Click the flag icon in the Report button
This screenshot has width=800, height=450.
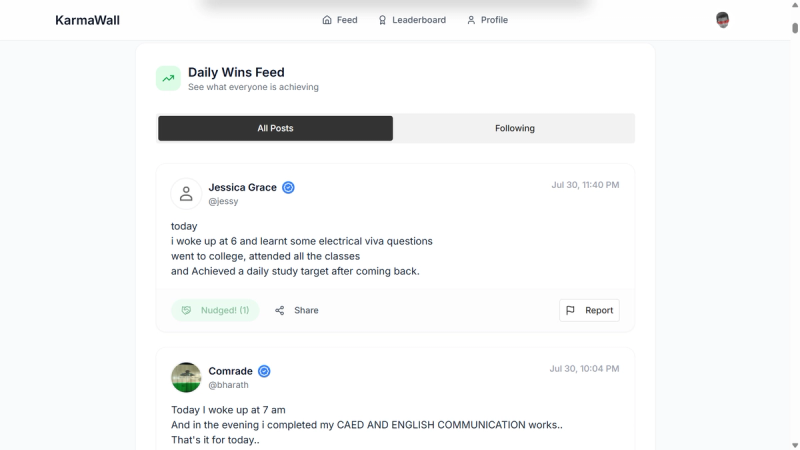[570, 310]
